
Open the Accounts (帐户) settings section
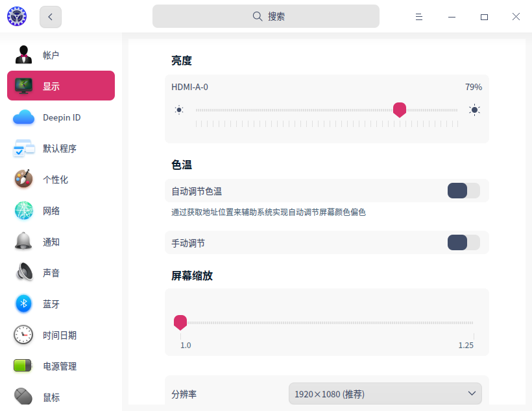pyautogui.click(x=61, y=54)
